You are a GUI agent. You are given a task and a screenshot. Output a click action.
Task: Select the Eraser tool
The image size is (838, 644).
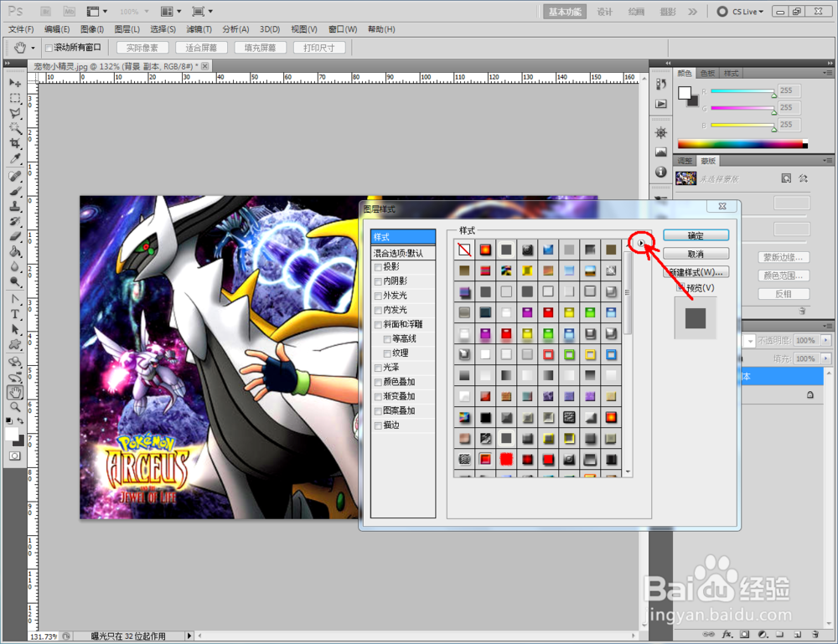pyautogui.click(x=15, y=236)
